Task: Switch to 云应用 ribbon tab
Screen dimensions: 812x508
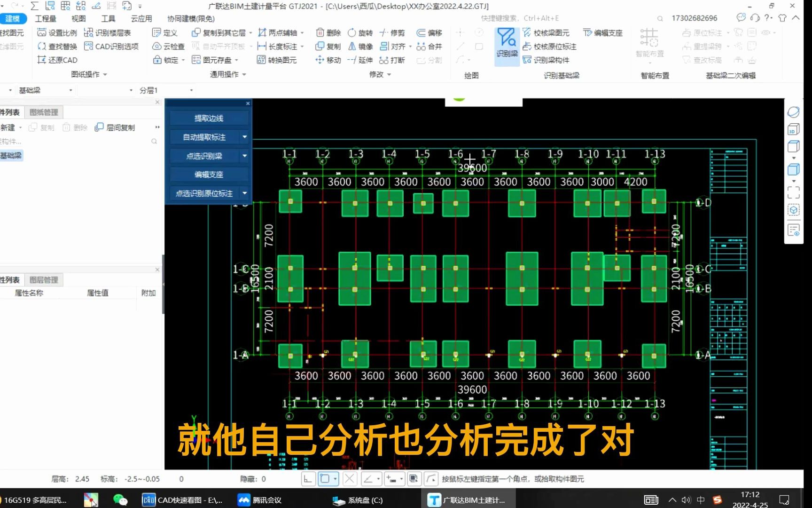Action: pos(141,18)
